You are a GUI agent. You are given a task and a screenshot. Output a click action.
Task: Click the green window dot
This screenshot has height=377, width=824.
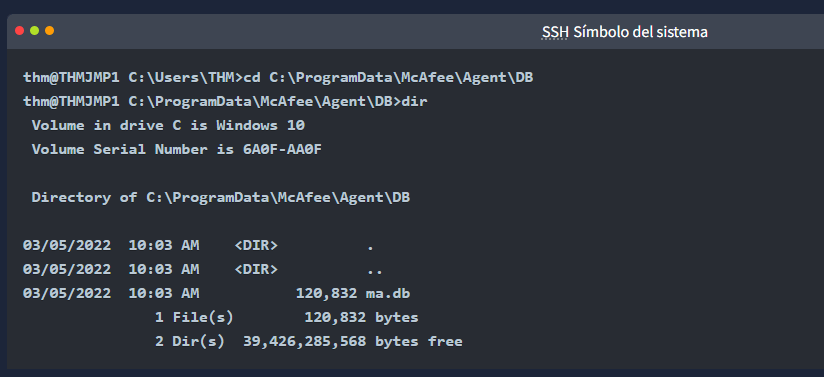tap(34, 30)
